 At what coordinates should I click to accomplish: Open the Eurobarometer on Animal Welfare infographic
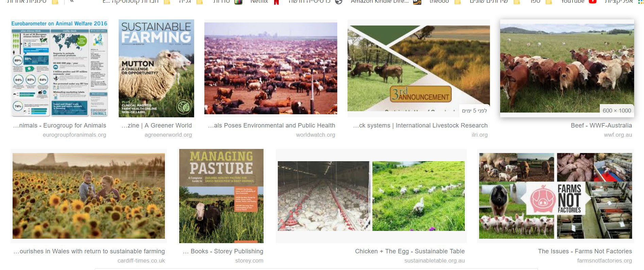[59, 68]
